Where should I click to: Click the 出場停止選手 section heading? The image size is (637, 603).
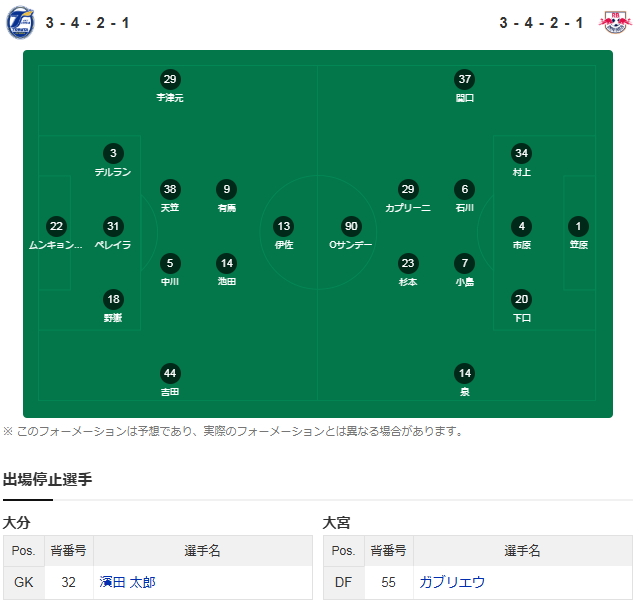[48, 479]
